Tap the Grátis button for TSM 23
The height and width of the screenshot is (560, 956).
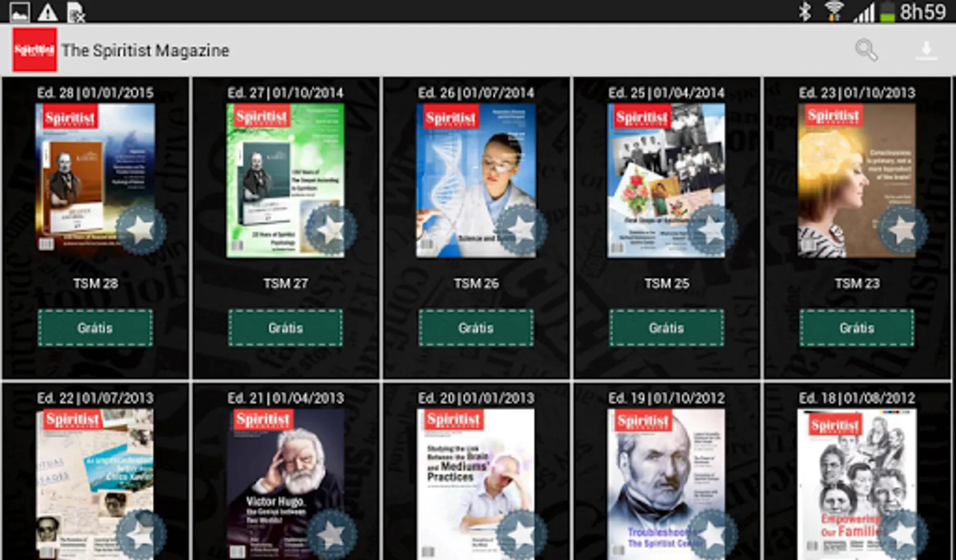pyautogui.click(x=857, y=328)
